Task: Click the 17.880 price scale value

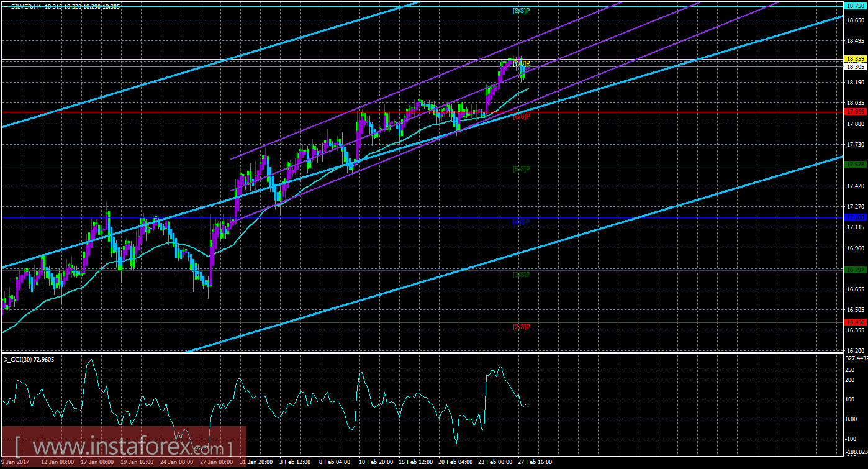Action: 855,123
